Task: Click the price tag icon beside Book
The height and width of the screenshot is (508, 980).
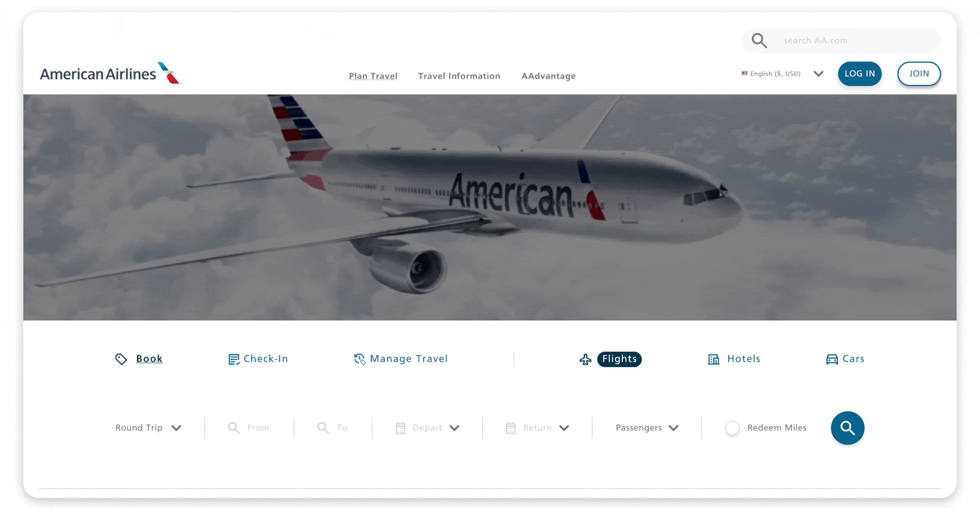Action: coord(121,359)
